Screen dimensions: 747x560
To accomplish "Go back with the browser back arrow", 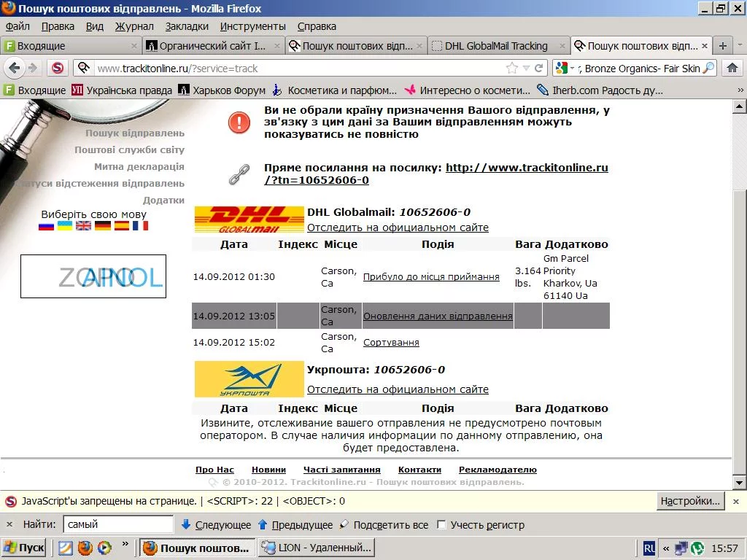I will pos(15,68).
